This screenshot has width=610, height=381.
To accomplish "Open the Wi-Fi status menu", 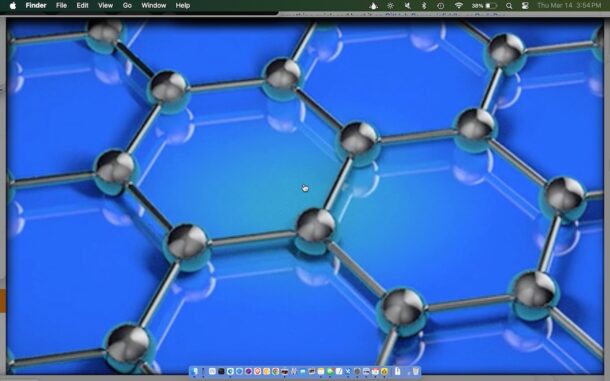I will [x=459, y=5].
